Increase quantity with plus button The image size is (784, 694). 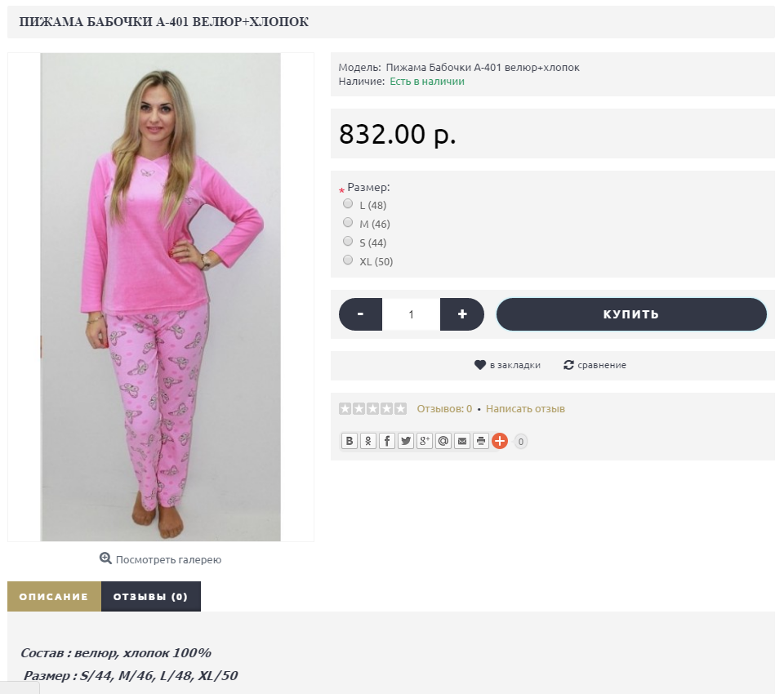[x=462, y=314]
